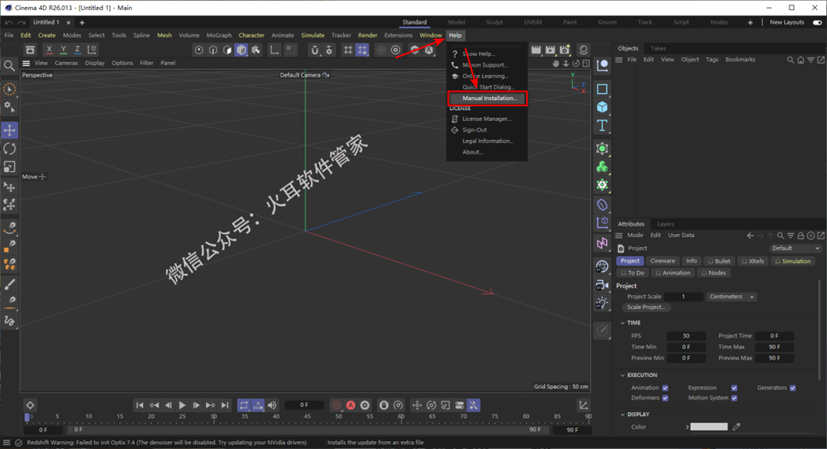This screenshot has height=449, width=827.
Task: Click the timeline graph icon at far right
Action: coord(583,405)
